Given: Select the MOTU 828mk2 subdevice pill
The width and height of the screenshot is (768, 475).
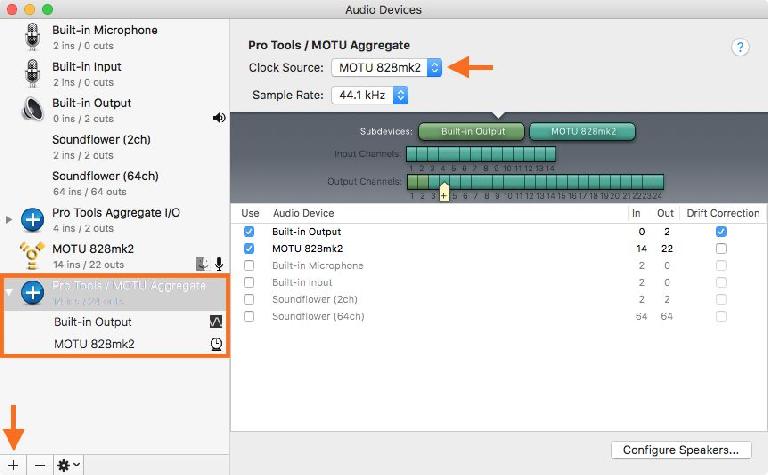Looking at the screenshot, I should (x=583, y=131).
